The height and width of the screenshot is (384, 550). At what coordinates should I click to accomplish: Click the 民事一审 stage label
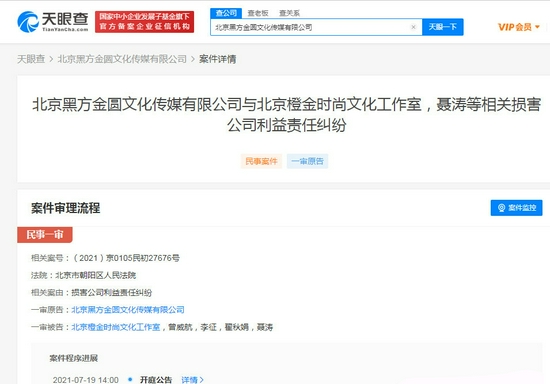click(45, 235)
